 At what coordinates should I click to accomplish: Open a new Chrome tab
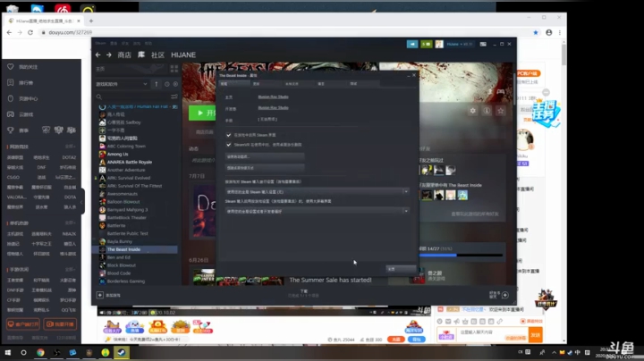click(91, 21)
